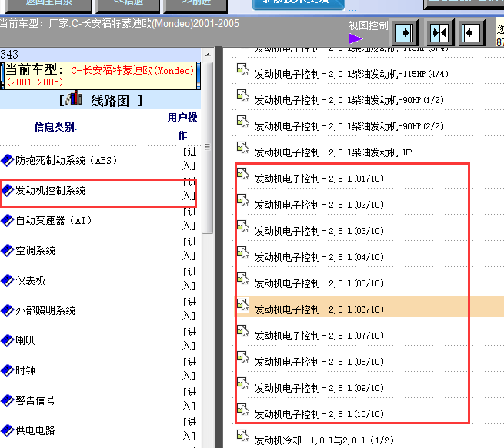Image resolution: width=504 pixels, height=448 pixels.
Task: Click diagram icon for 90HP (1/2) row
Action: 243,96
